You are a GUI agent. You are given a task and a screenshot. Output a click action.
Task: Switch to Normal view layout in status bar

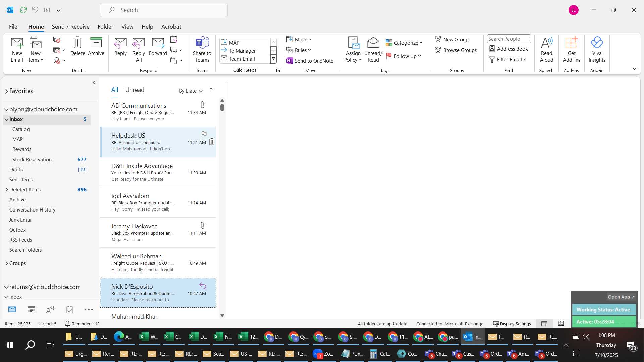pos(544,324)
